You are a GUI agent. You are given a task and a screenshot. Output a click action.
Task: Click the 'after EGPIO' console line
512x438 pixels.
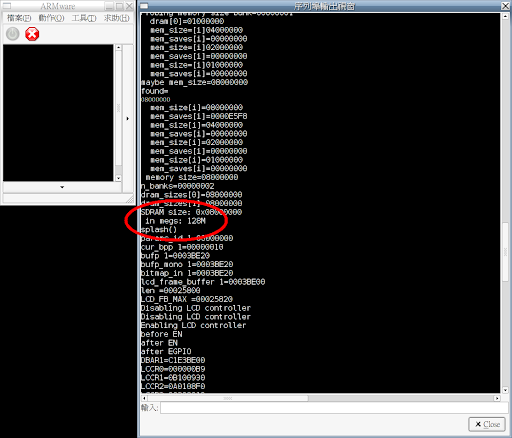click(166, 351)
